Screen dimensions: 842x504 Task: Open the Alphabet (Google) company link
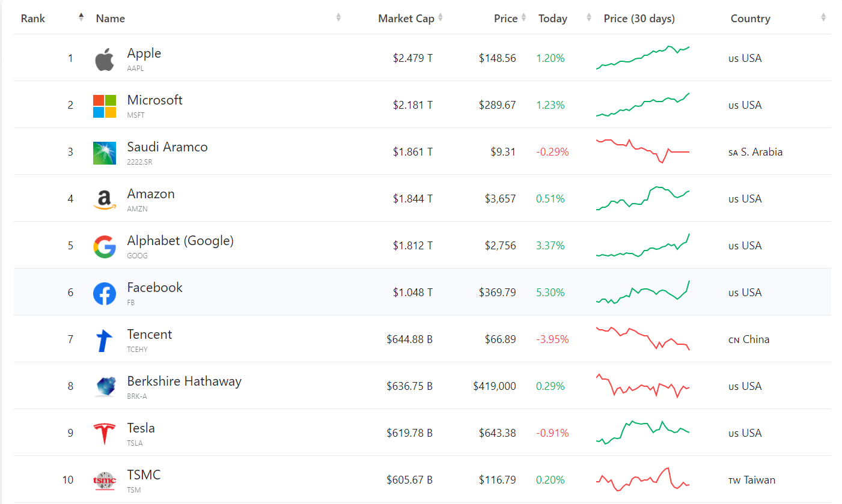[180, 240]
